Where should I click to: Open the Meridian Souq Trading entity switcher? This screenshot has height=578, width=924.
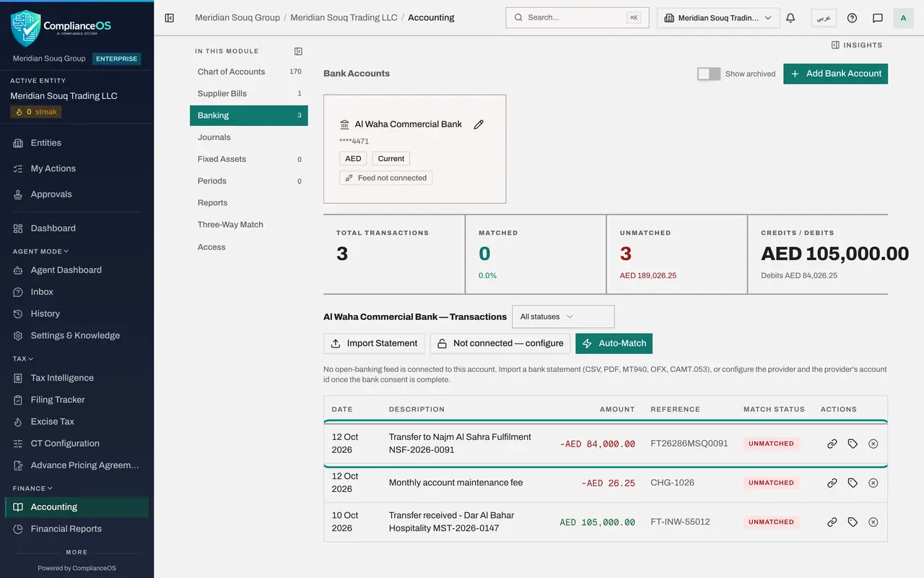[718, 18]
